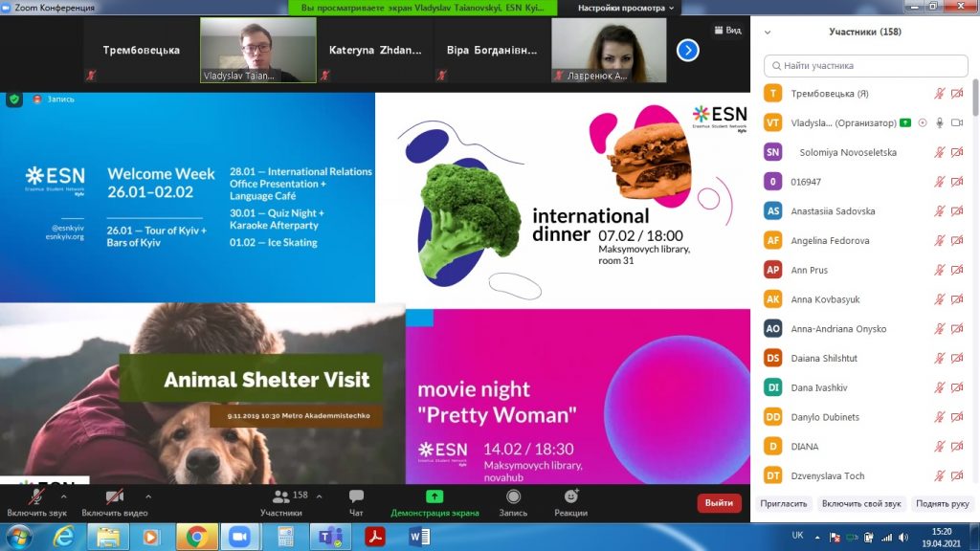Turn on camera with Включить видео

115,503
